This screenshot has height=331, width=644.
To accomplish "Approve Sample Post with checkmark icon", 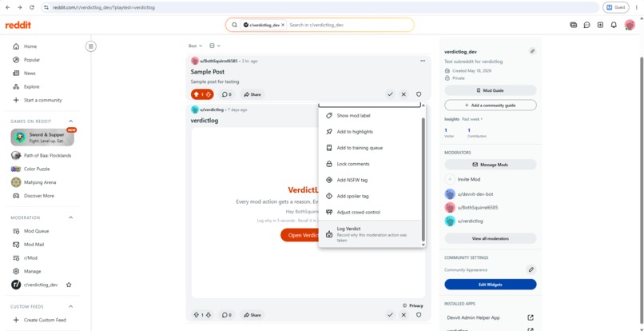I will pyautogui.click(x=390, y=94).
